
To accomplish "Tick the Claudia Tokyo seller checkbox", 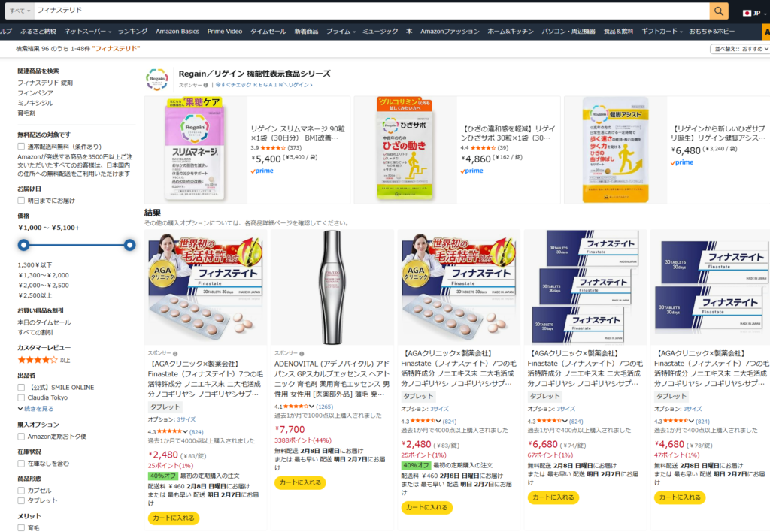I will (21, 397).
